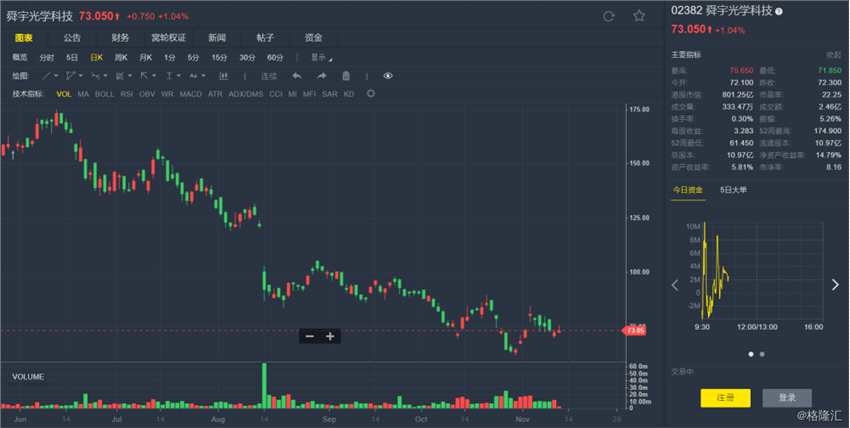Open the 窝轮权证 warrants tab
The width and height of the screenshot is (850, 428).
click(169, 38)
